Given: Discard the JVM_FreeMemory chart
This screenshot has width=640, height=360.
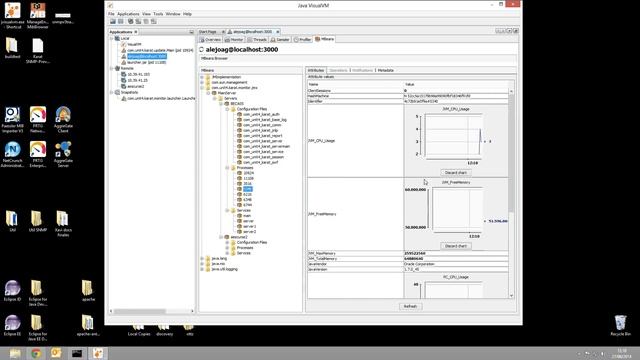Looking at the screenshot, I should pos(456,246).
